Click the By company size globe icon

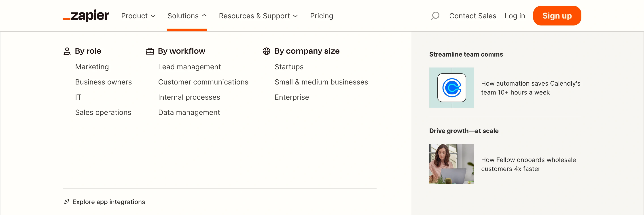(x=266, y=51)
